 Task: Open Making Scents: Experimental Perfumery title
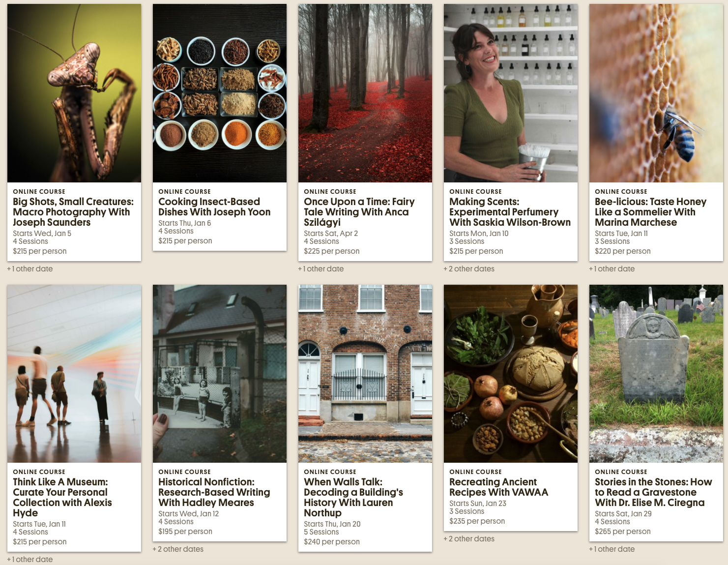coord(510,212)
